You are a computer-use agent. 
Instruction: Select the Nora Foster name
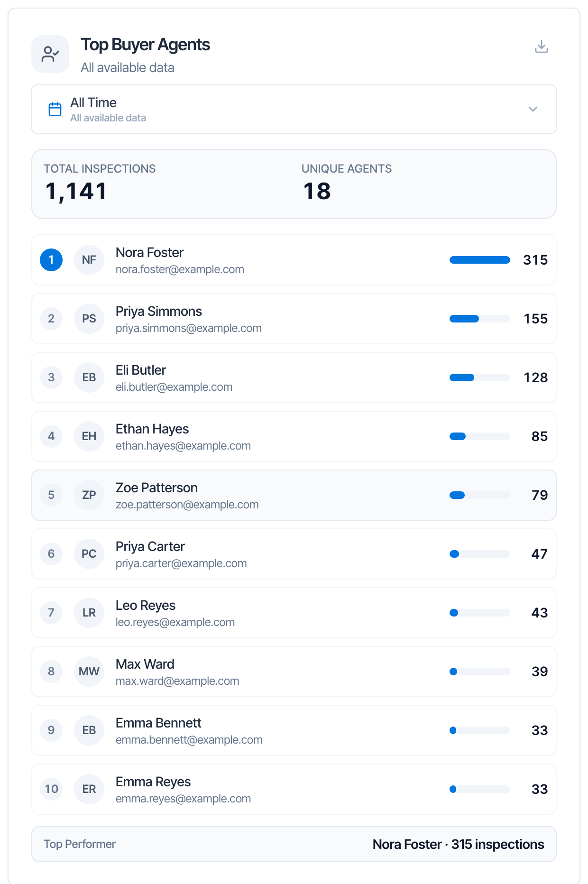[149, 252]
